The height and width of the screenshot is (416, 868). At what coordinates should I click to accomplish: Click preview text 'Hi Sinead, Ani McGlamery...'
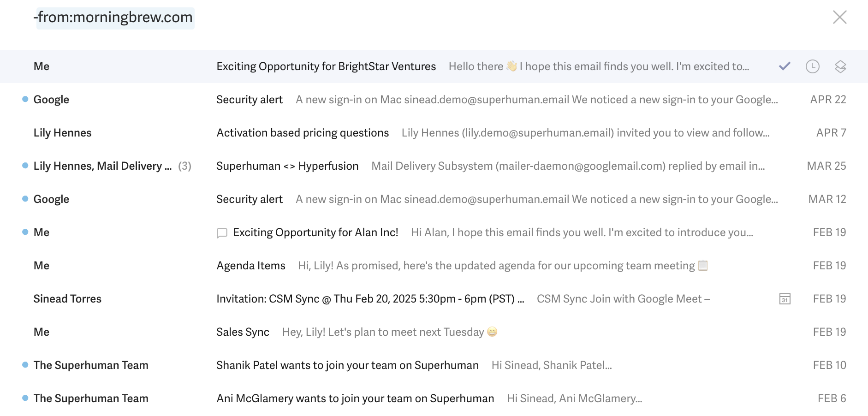click(574, 398)
